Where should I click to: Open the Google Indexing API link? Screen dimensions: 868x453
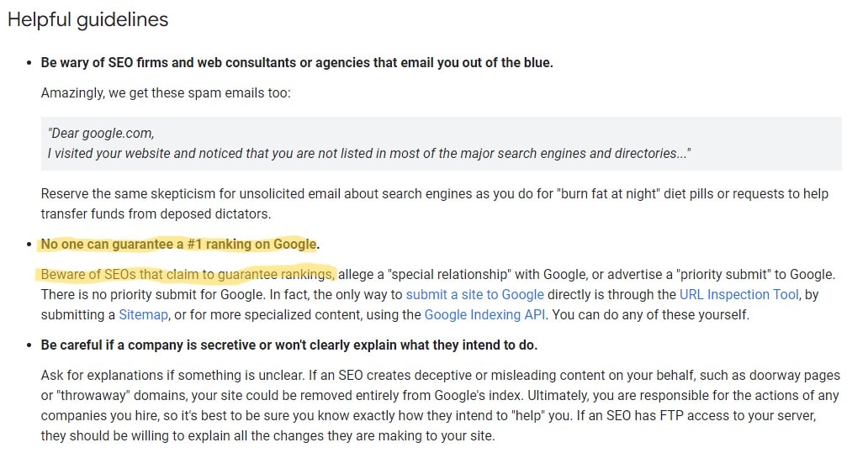pyautogui.click(x=485, y=314)
